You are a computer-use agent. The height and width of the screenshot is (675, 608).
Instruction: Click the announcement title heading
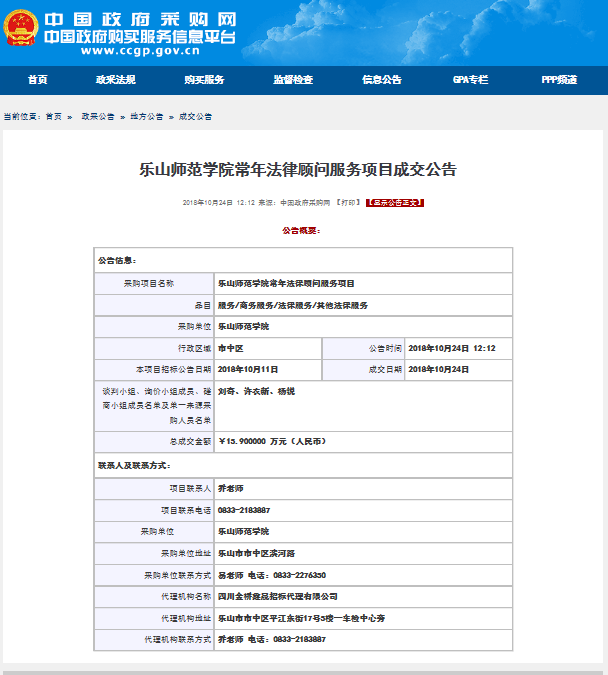[298, 170]
